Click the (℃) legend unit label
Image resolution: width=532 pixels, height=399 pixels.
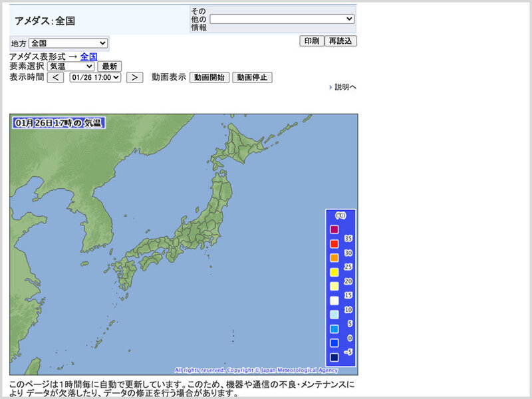pos(340,215)
